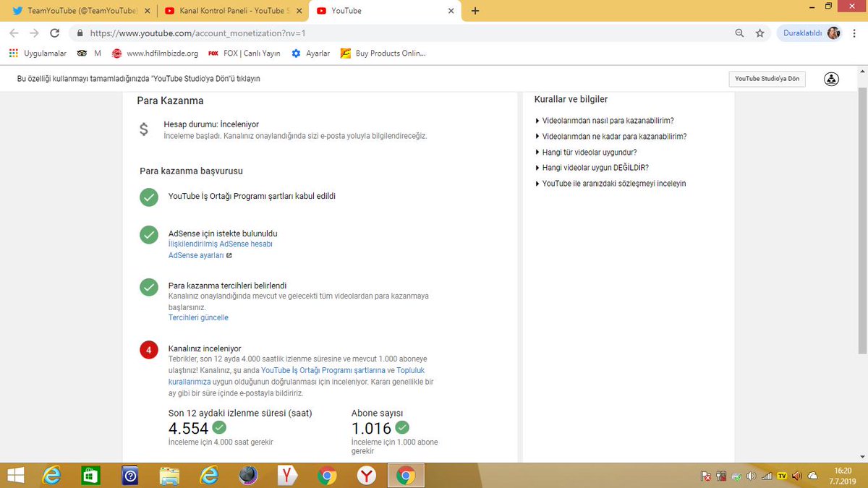The width and height of the screenshot is (868, 488).
Task: Open the Ayarlar settings bookmark
Action: pyautogui.click(x=310, y=53)
